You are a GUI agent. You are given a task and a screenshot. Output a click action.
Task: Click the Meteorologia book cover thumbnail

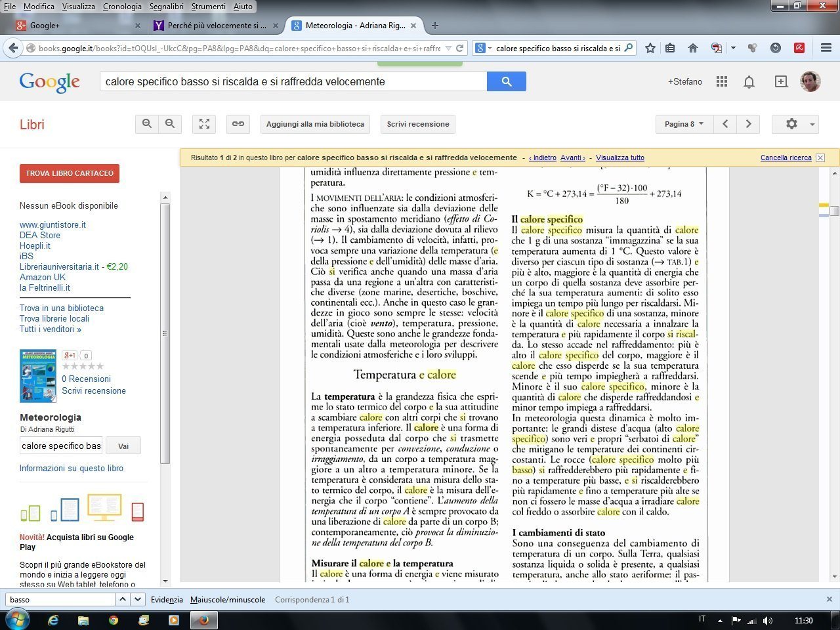coord(38,376)
